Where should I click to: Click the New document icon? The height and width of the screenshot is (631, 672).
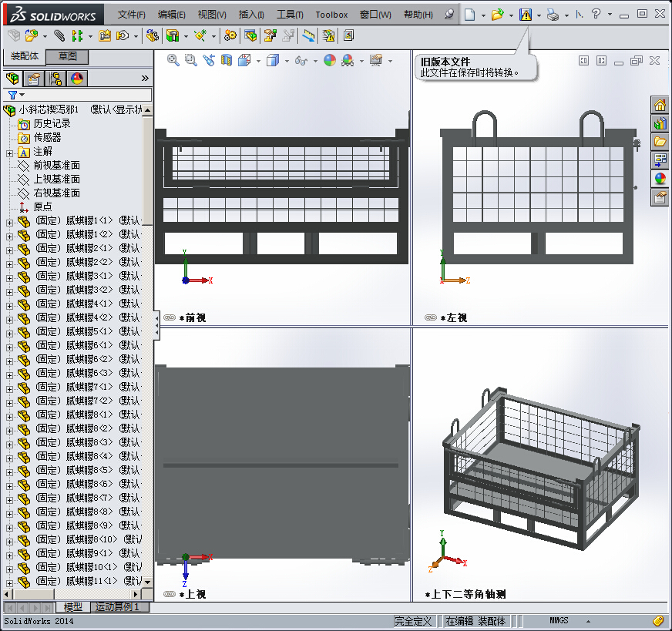pyautogui.click(x=470, y=15)
